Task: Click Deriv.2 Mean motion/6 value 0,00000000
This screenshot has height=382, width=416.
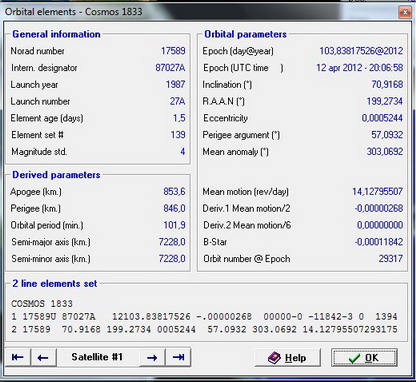Action: pos(380,225)
